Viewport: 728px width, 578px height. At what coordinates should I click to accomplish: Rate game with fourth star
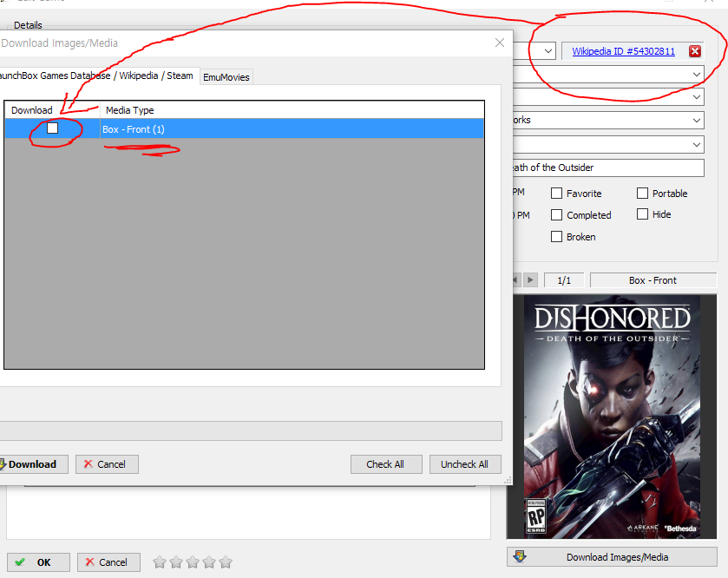pyautogui.click(x=209, y=562)
